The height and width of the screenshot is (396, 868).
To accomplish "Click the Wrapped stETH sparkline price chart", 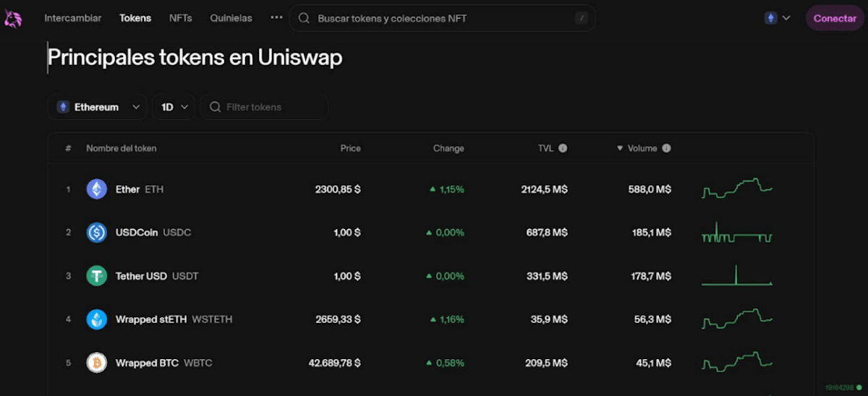I will tap(737, 319).
